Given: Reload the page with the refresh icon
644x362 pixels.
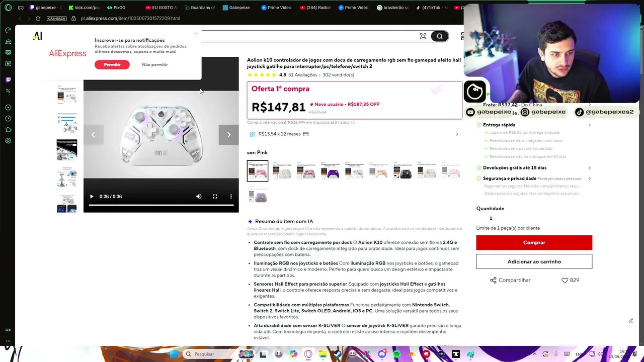Looking at the screenshot, I should [x=38, y=19].
